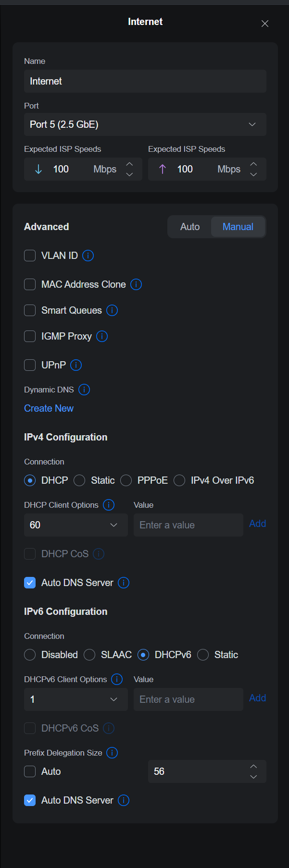Click the Dynamic DNS info icon

(x=84, y=390)
